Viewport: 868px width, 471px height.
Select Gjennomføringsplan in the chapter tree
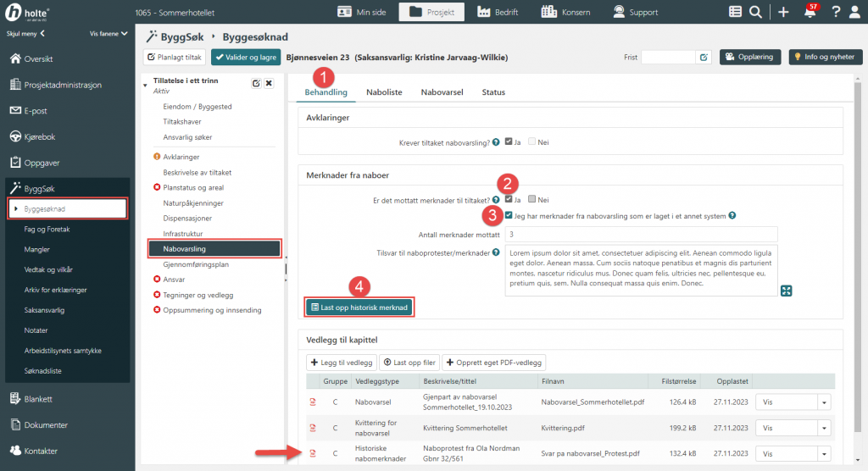point(196,264)
